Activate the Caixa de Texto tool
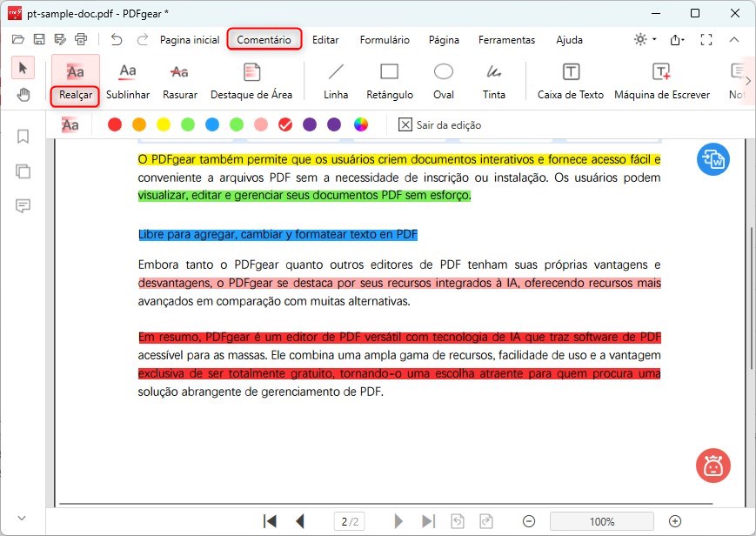 pyautogui.click(x=571, y=81)
